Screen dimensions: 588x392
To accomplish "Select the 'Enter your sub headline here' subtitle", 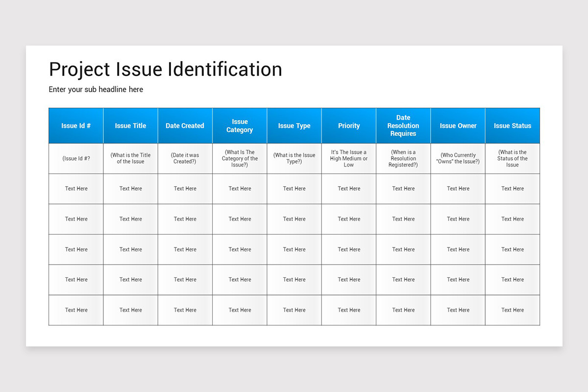I will tap(96, 89).
